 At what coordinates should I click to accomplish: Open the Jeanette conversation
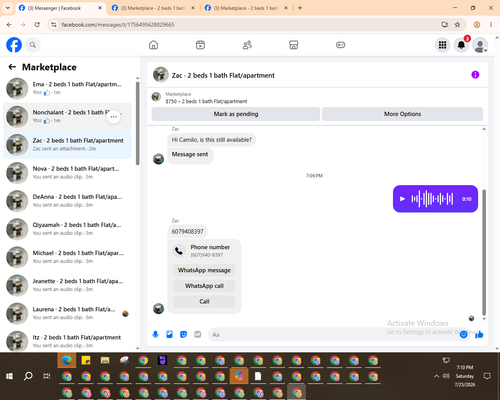point(67,285)
